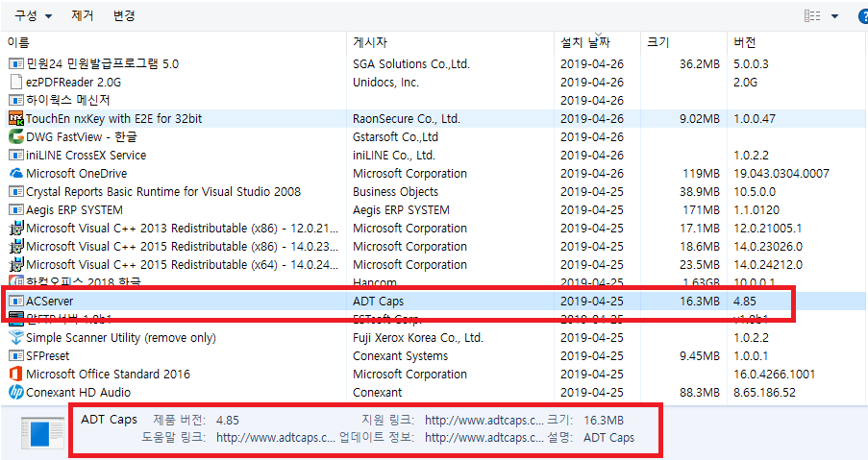Sort by the 버전 column header

click(x=745, y=42)
